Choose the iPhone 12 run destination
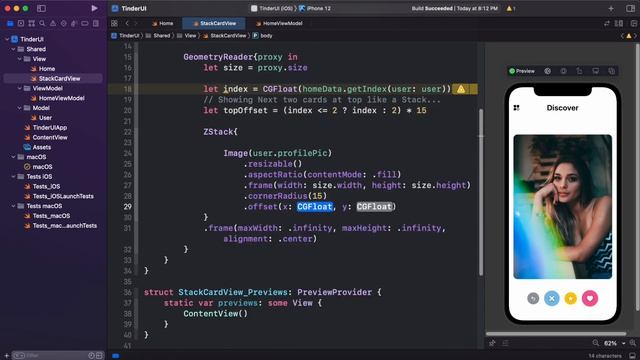640x360 pixels. [x=315, y=8]
